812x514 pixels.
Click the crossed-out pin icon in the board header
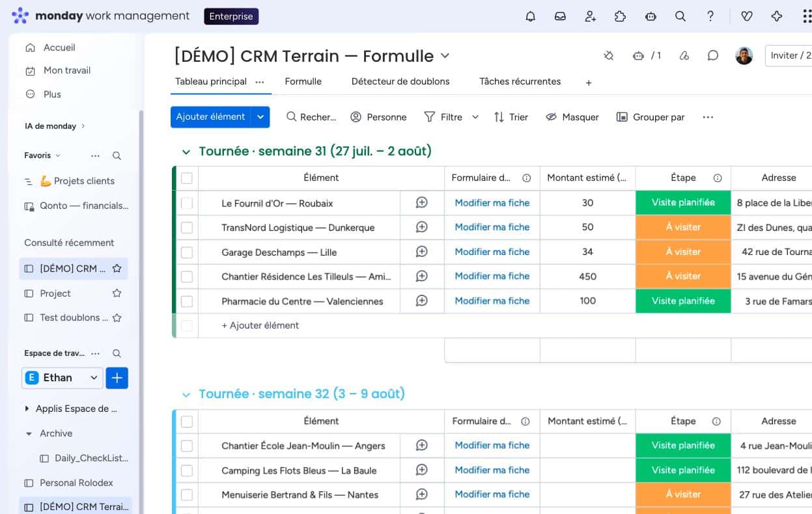tap(608, 56)
